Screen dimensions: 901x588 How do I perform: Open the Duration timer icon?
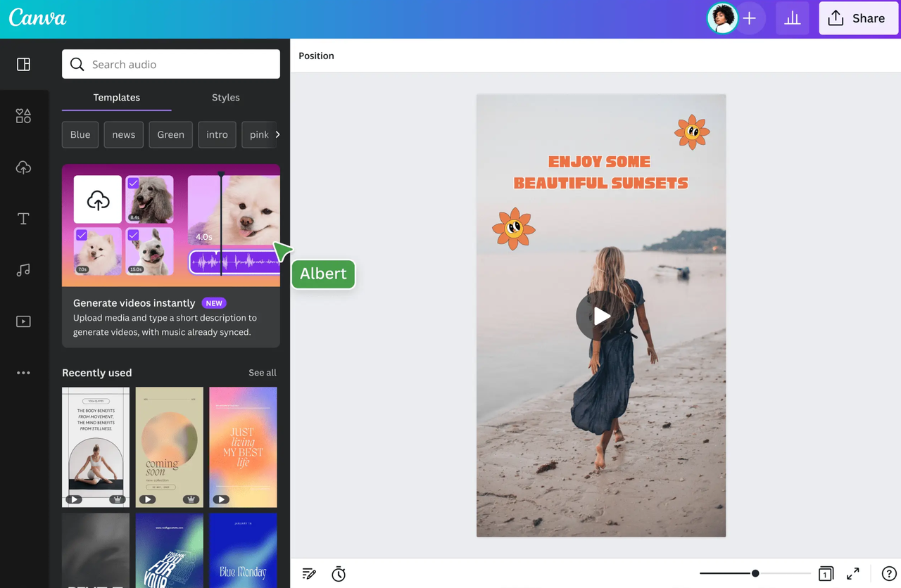click(339, 574)
